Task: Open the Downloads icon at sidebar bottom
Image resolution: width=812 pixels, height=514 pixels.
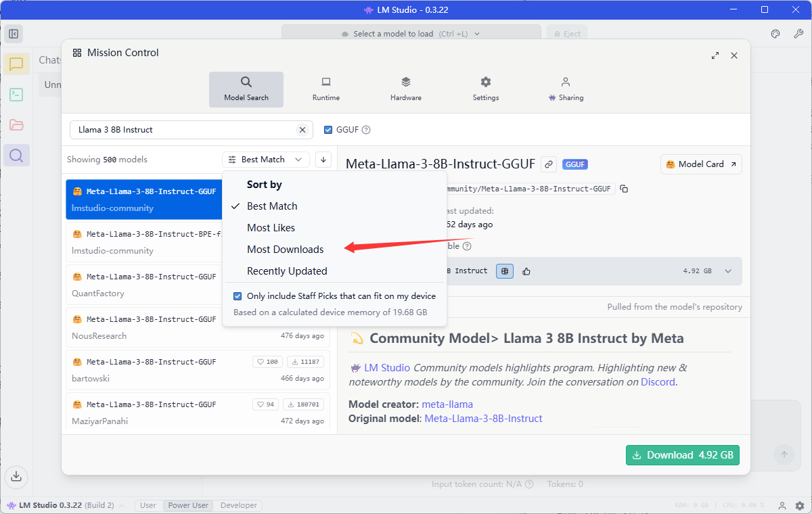Action: [x=16, y=475]
